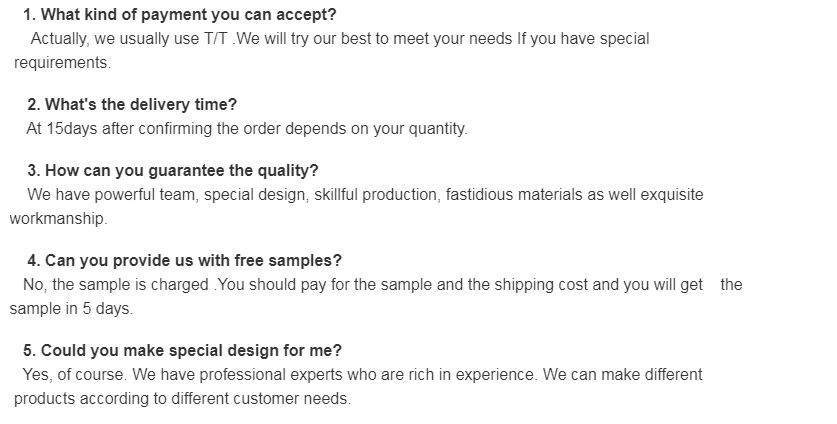Click the 'special design for me' question heading
Image resolution: width=837 pixels, height=424 pixels.
182,350
